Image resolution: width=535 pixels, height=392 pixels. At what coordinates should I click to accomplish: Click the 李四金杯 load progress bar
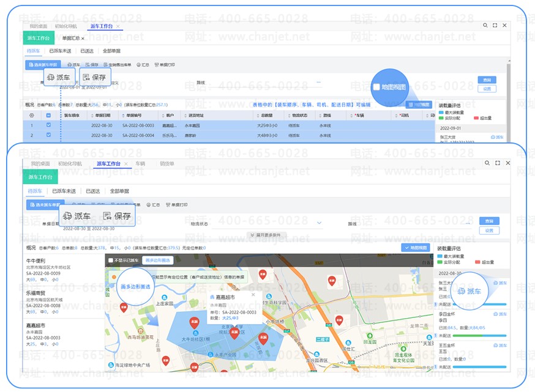(x=479, y=335)
